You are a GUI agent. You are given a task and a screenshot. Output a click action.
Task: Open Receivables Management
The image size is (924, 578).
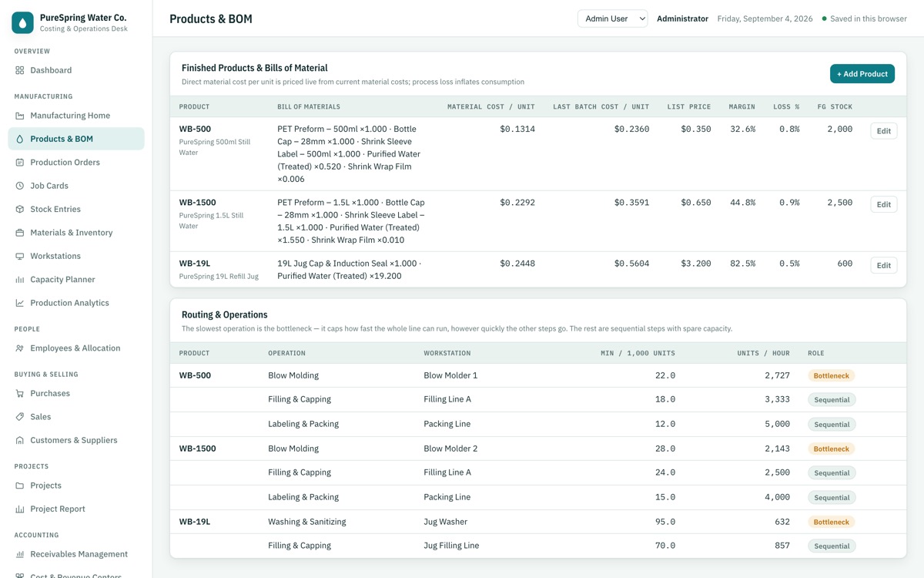[x=76, y=554]
